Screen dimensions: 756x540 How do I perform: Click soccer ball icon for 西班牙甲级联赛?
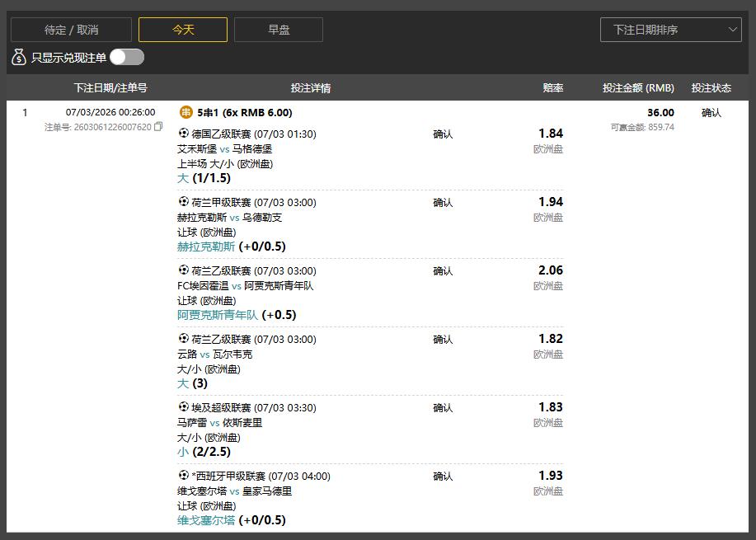[x=183, y=476]
